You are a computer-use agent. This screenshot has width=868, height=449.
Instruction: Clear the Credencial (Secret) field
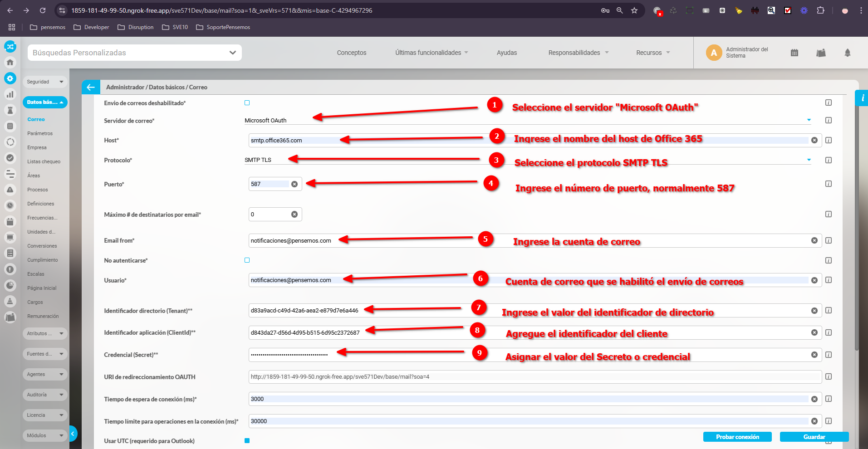click(x=814, y=355)
